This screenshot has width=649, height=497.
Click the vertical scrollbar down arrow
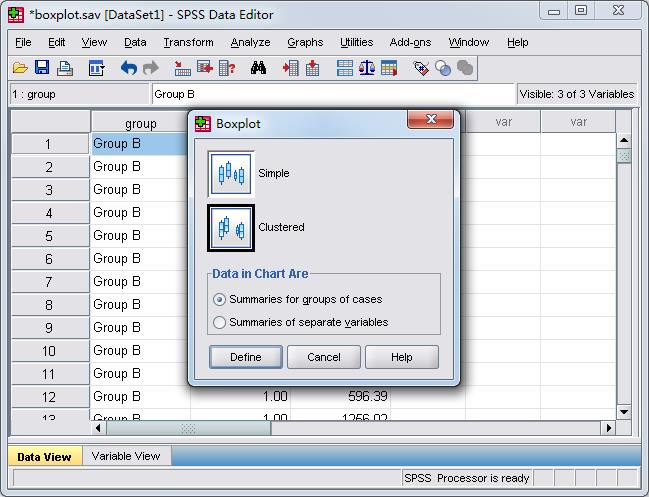pos(624,412)
